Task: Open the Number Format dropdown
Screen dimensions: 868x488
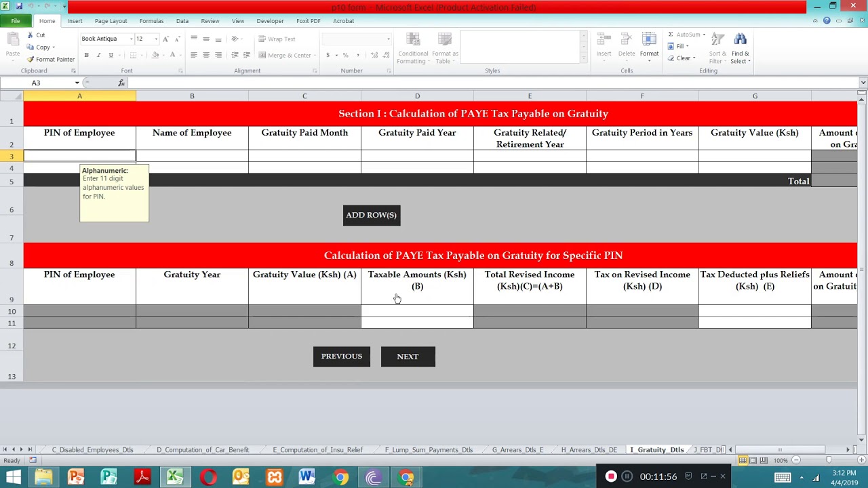Action: click(388, 39)
